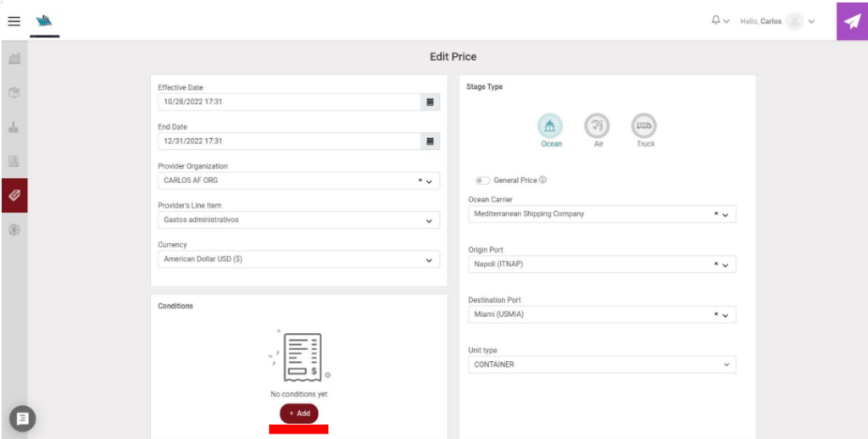The image size is (868, 439).
Task: Click the Napoli (ITNAP) value
Action: (498, 264)
